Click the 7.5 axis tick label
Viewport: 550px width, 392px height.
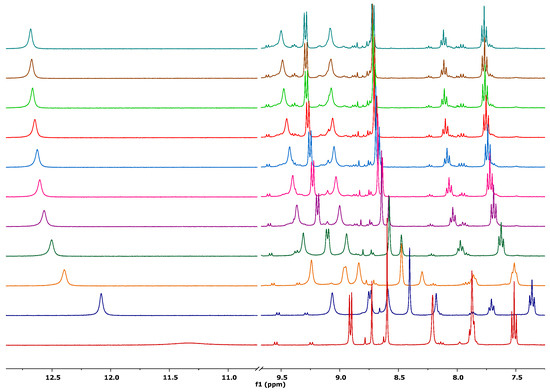point(516,378)
